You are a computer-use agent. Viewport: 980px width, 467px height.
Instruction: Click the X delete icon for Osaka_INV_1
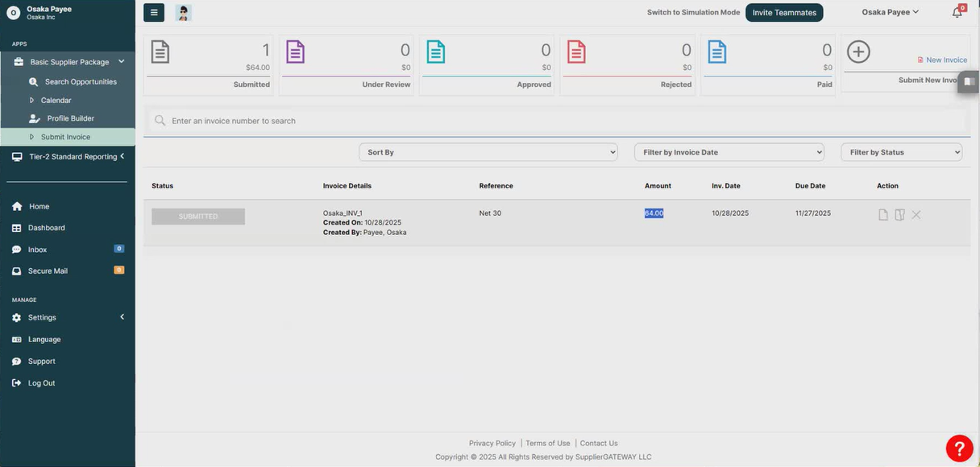click(x=916, y=215)
